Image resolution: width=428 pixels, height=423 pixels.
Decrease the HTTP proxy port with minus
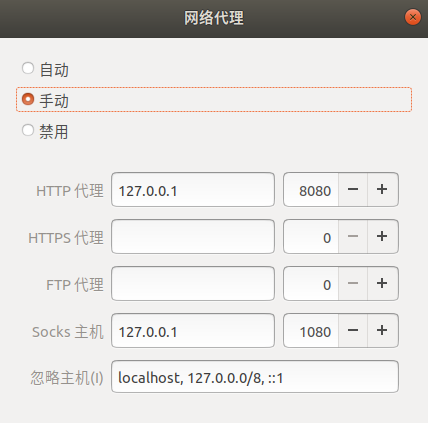click(x=353, y=190)
